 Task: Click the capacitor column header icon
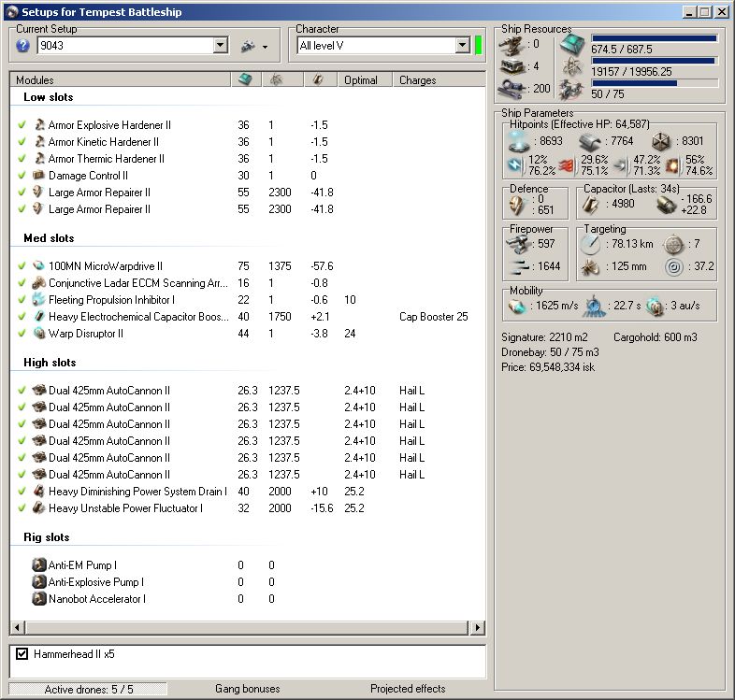[x=318, y=80]
